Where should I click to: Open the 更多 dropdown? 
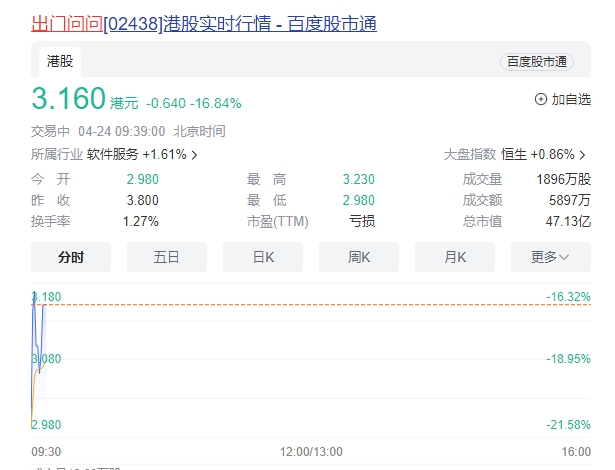(551, 257)
